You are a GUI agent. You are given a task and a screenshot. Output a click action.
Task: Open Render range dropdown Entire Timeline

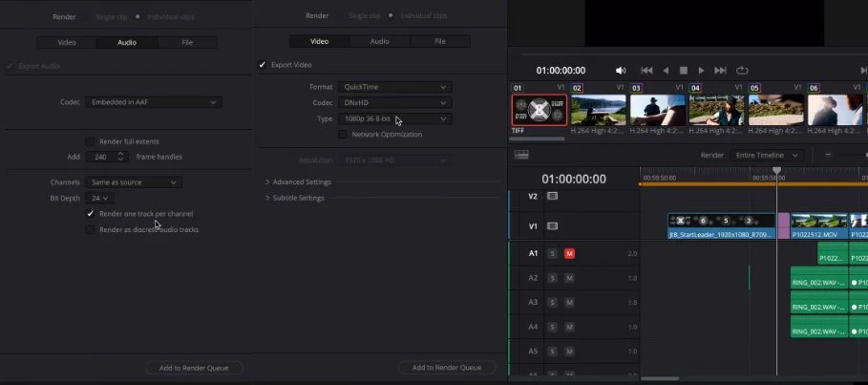(767, 155)
